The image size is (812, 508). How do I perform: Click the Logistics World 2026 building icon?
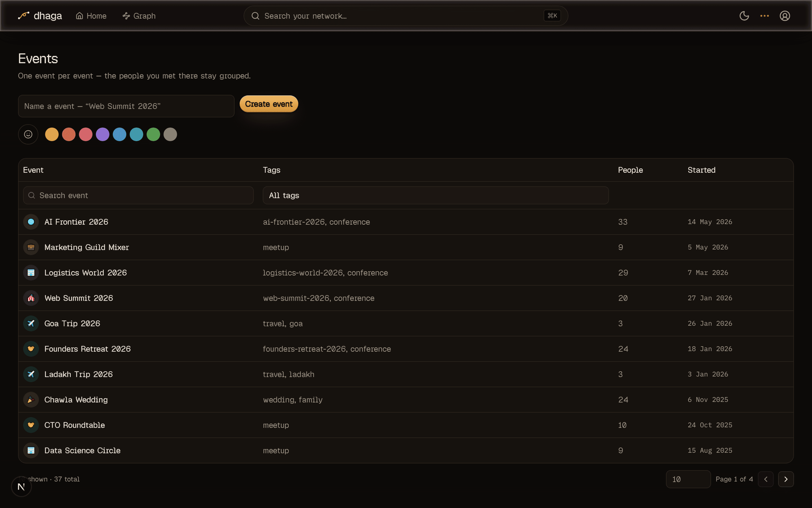[31, 272]
